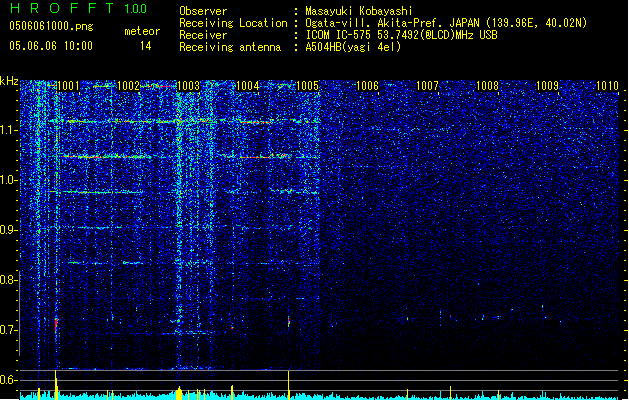Click the 1008 time marker
629x400 pixels.
pyautogui.click(x=487, y=86)
